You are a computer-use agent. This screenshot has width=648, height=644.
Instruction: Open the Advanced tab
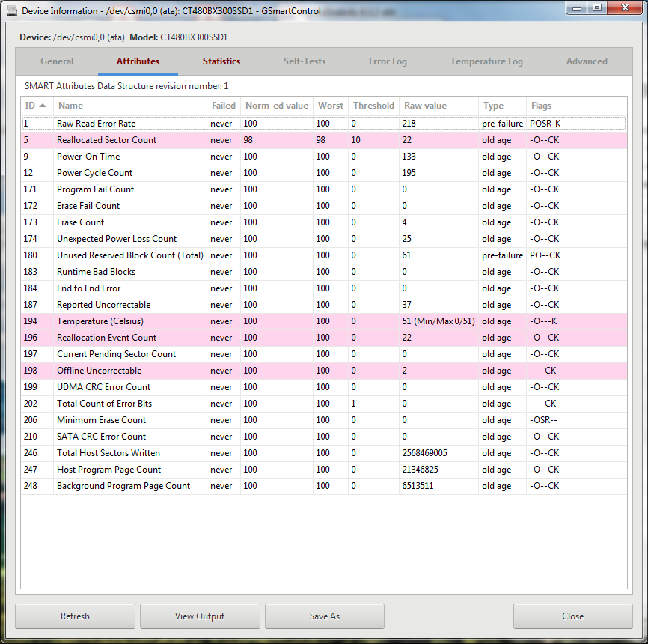[587, 61]
